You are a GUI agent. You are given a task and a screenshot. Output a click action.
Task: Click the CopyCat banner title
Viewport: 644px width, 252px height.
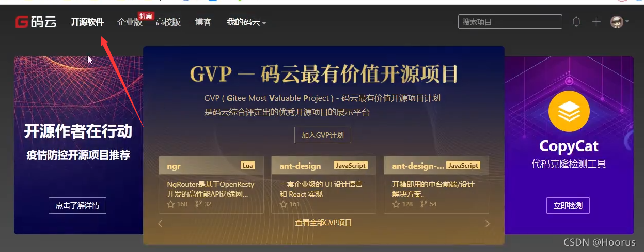click(x=569, y=146)
